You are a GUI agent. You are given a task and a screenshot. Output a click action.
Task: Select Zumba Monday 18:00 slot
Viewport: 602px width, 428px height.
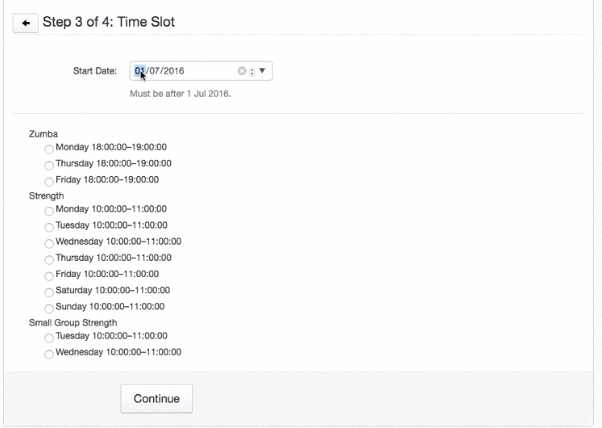(x=49, y=148)
